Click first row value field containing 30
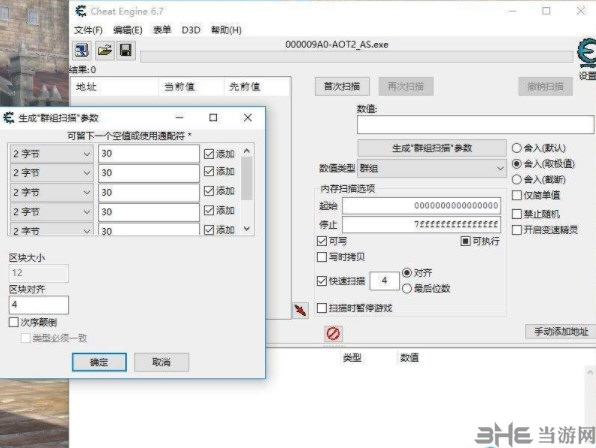 pos(149,154)
